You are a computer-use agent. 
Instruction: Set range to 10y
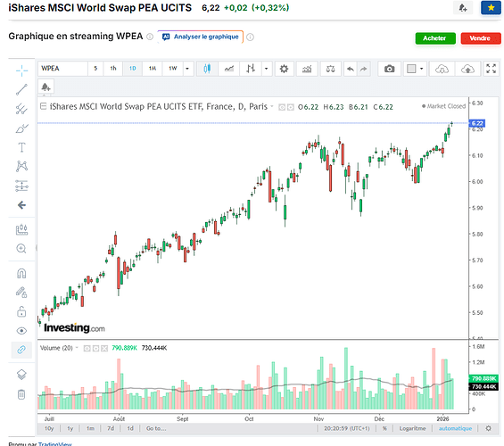[49, 428]
